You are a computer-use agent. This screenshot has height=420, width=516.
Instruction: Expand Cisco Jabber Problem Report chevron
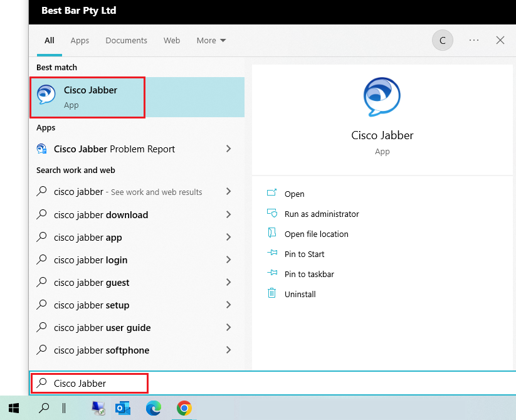point(228,149)
